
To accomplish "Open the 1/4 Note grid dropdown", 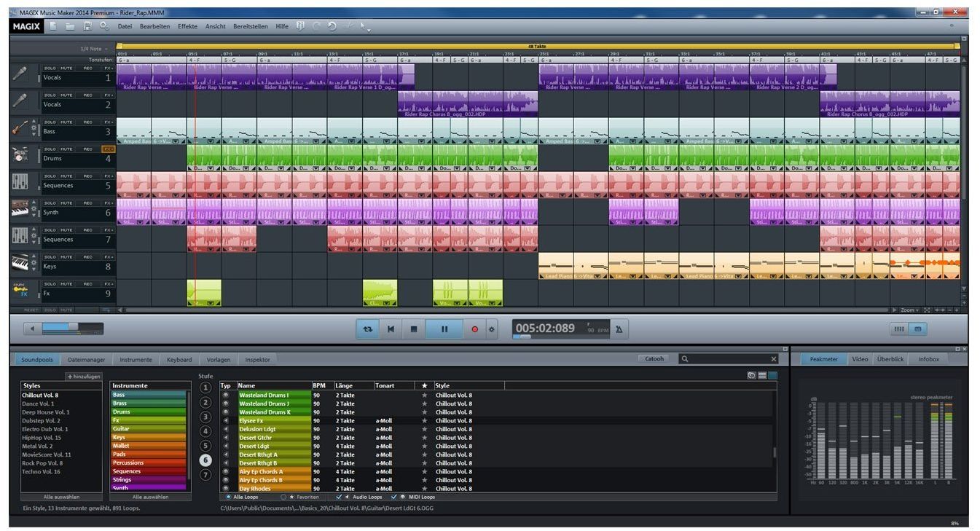I will pos(95,49).
